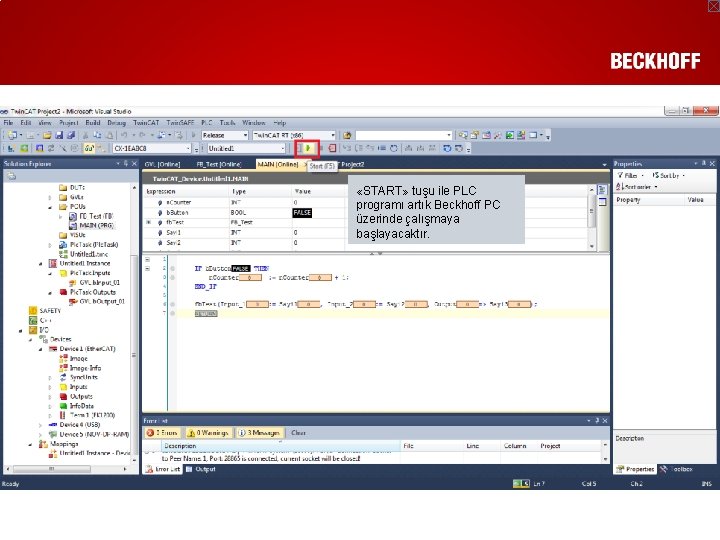The image size is (720, 540).
Task: Click the icon left of the search box
Action: pos(347,135)
